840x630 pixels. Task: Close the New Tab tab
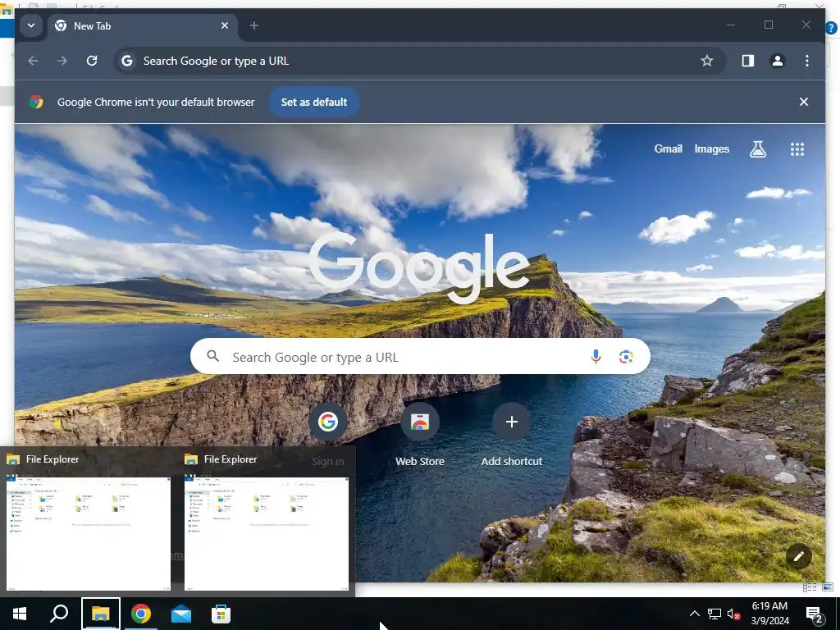[x=225, y=25]
